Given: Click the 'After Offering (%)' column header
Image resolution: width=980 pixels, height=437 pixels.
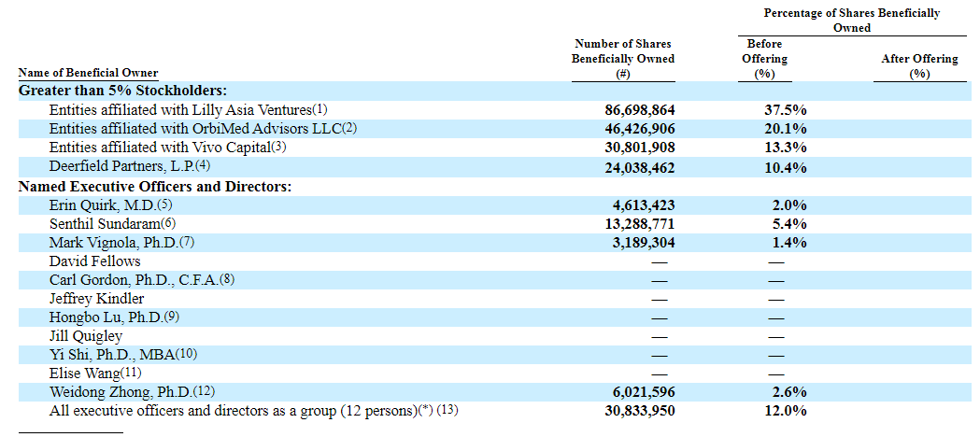Looking at the screenshot, I should click(x=919, y=66).
